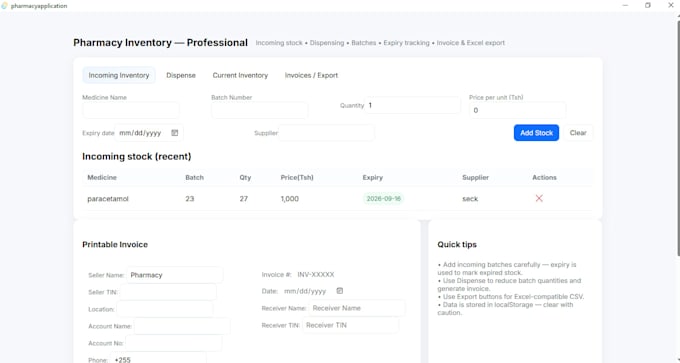Click the 1,000 price cell
The height and width of the screenshot is (363, 680).
[290, 199]
